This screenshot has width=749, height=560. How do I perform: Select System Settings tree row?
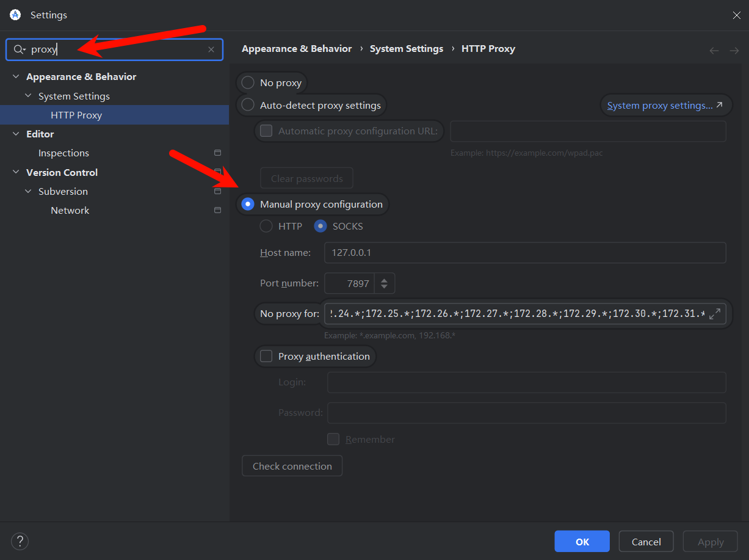tap(114, 96)
